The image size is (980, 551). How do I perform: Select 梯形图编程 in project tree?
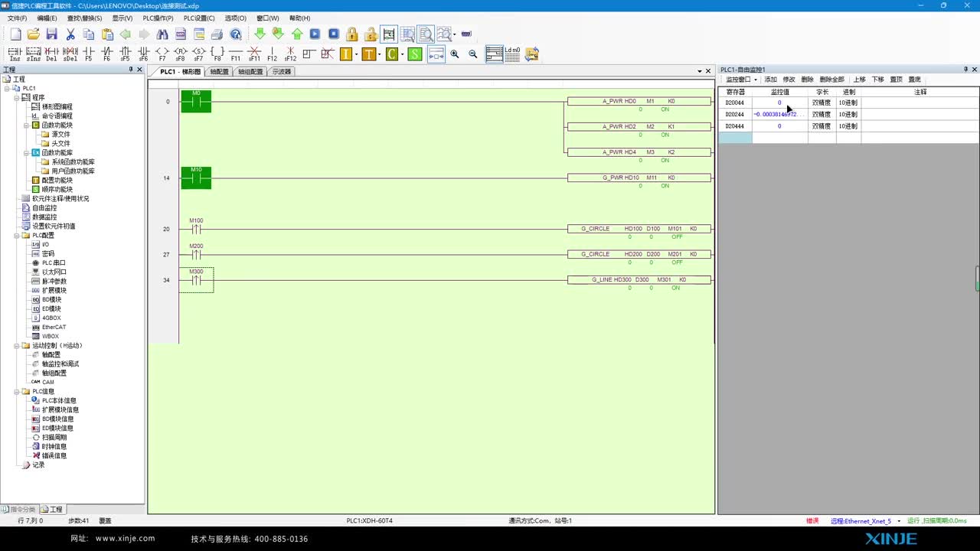coord(57,106)
